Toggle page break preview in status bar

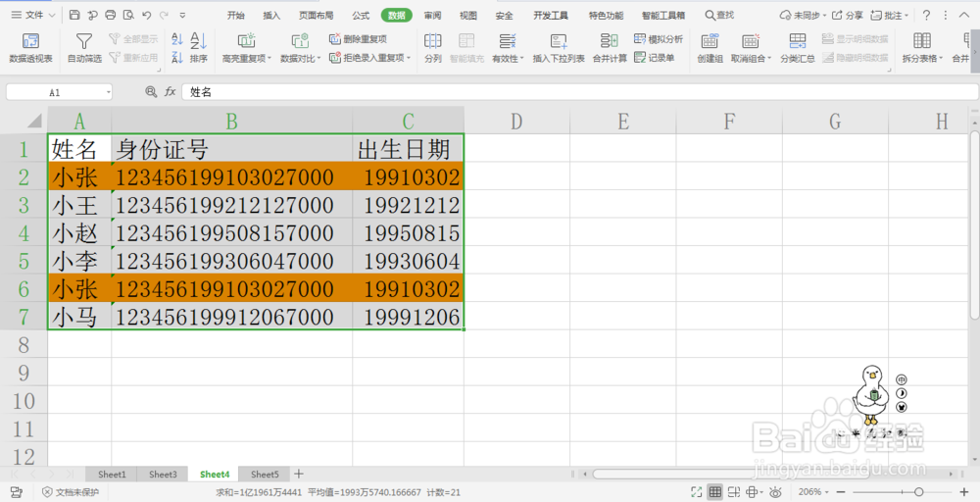(x=734, y=492)
